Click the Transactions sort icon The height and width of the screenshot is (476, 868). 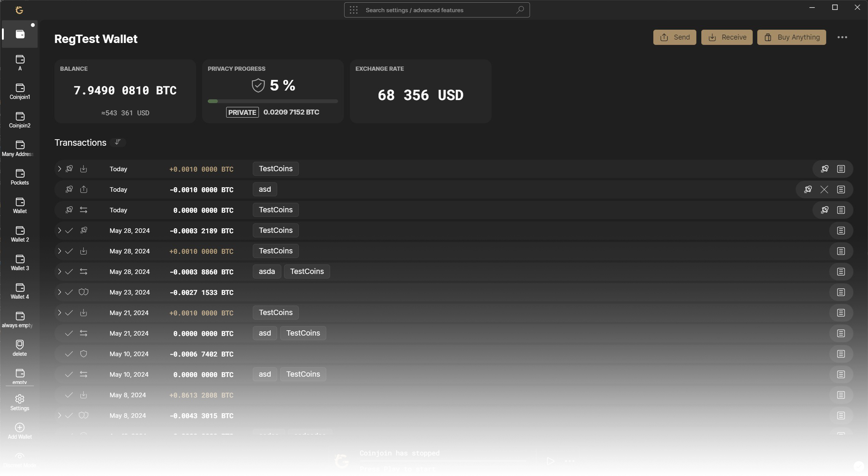click(118, 142)
